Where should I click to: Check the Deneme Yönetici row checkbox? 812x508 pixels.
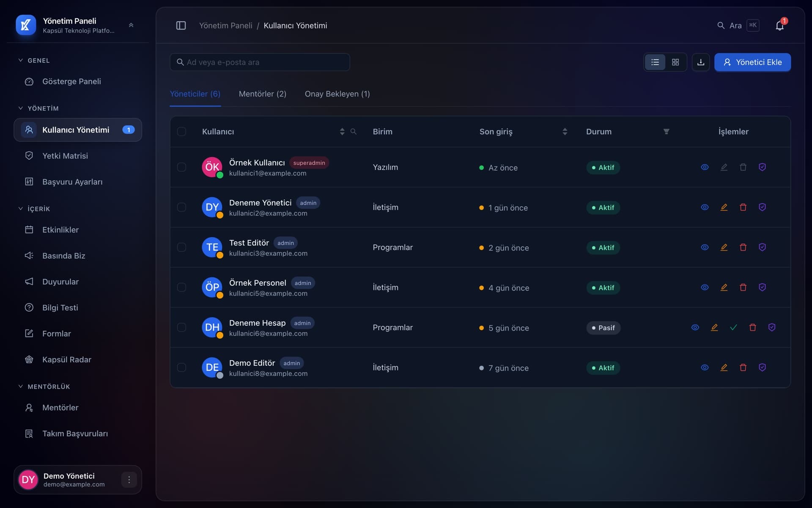pos(181,207)
